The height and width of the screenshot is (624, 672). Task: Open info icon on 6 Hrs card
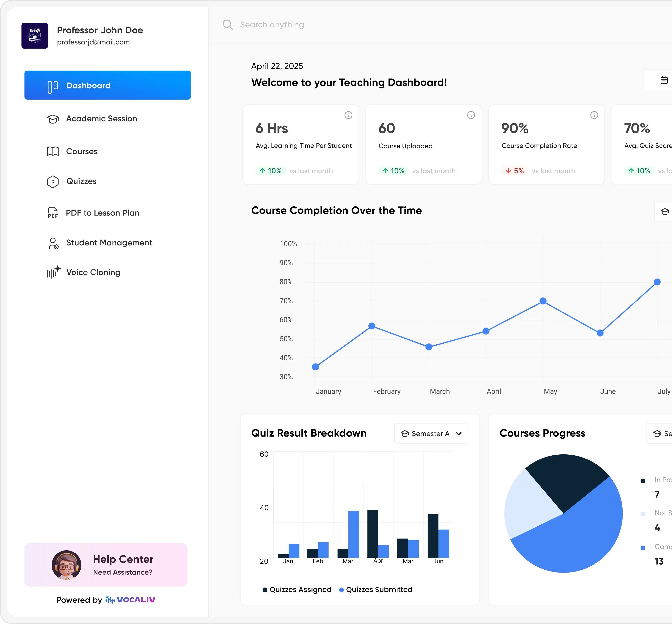pyautogui.click(x=348, y=115)
